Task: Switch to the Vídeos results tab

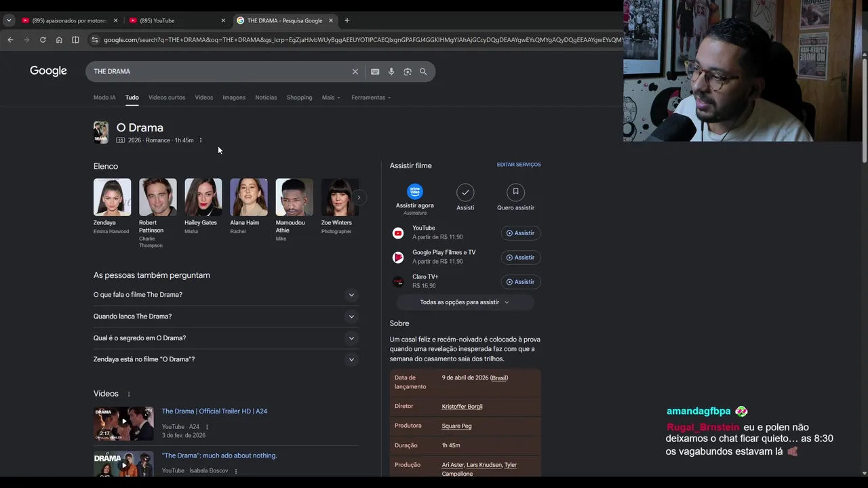Action: tap(204, 98)
